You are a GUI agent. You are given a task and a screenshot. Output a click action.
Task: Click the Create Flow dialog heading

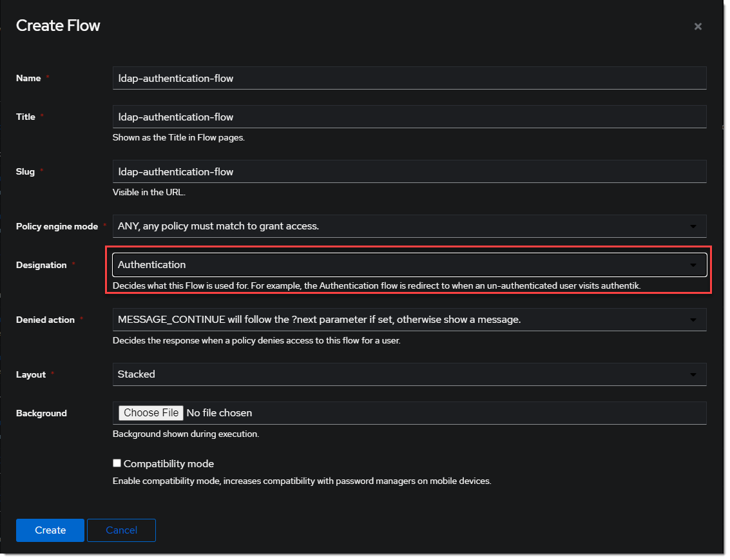click(58, 26)
